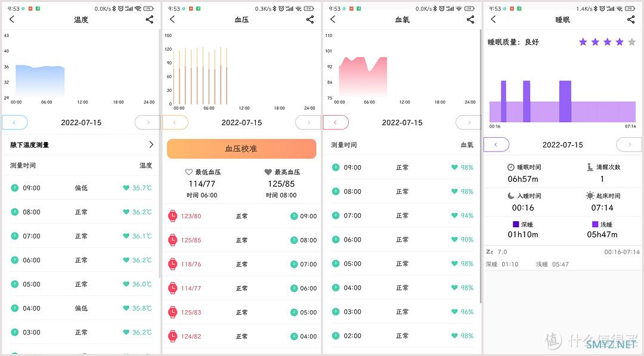
Task: Share the 睡眠 sleep report
Action: click(x=631, y=19)
